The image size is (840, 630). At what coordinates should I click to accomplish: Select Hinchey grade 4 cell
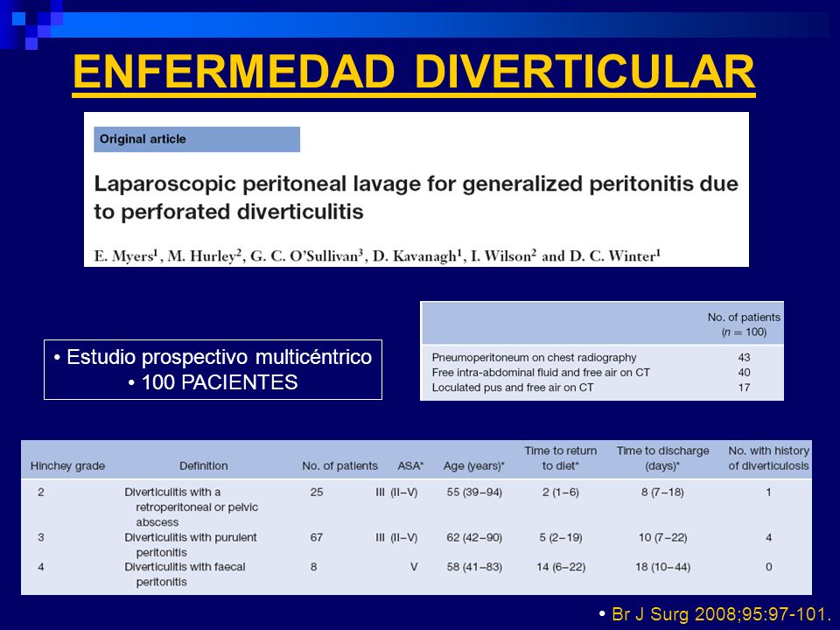pyautogui.click(x=41, y=567)
